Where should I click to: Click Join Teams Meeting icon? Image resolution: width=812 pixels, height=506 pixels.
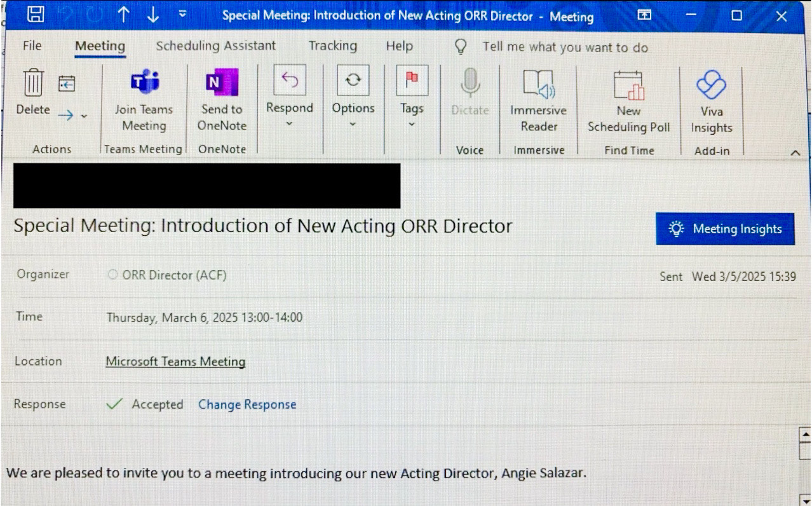coord(144,83)
